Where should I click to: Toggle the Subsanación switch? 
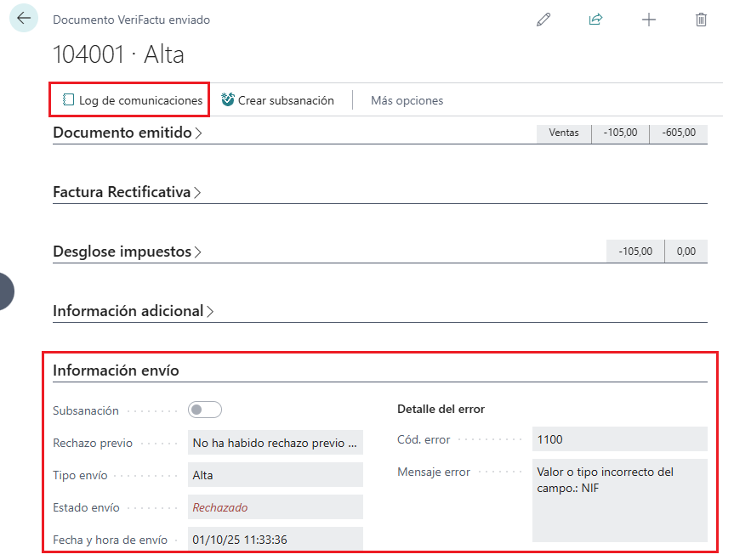click(205, 410)
